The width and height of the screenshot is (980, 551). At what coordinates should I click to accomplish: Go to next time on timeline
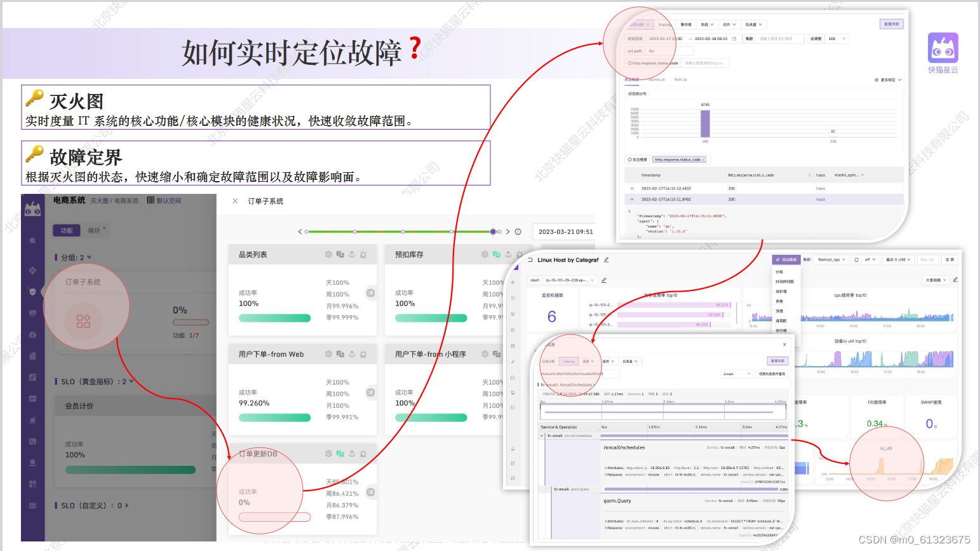point(507,231)
